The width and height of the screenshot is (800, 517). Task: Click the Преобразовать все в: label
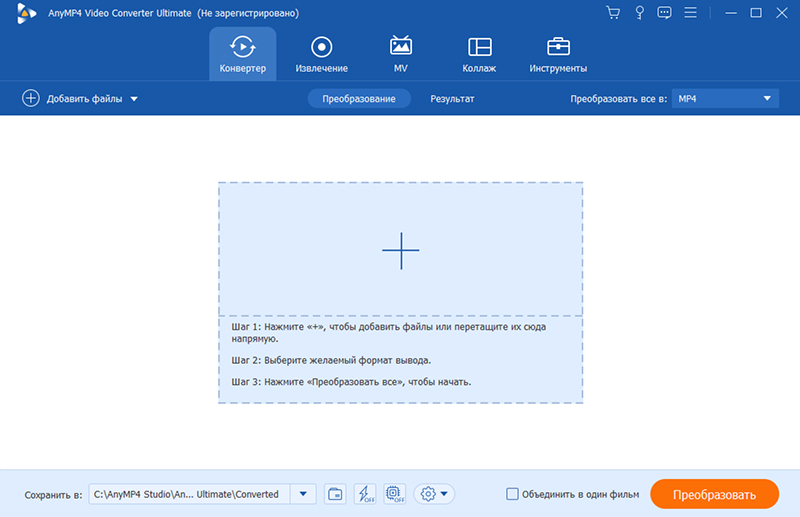[x=618, y=99]
